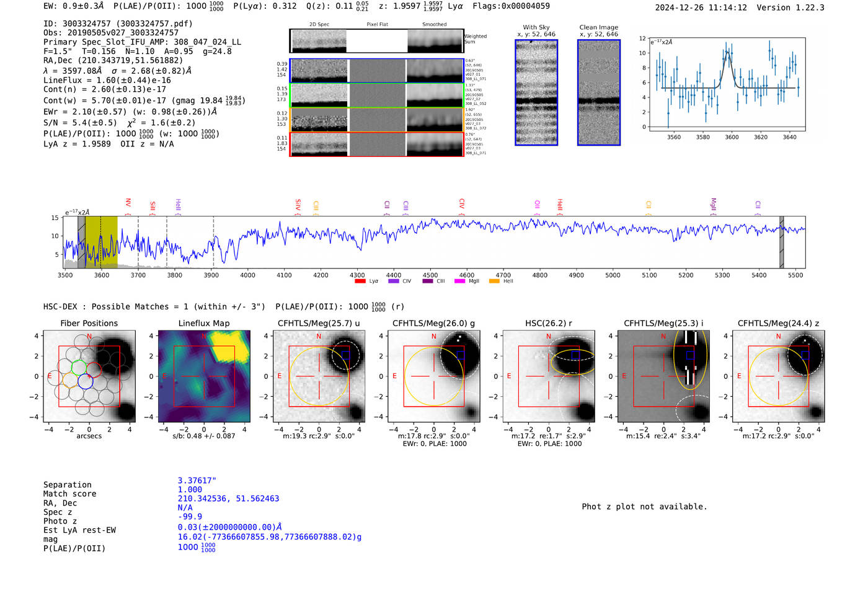Screen dimensions: 868x591
Task: Open the Lineflux Map thumbnail
Action: 204,376
